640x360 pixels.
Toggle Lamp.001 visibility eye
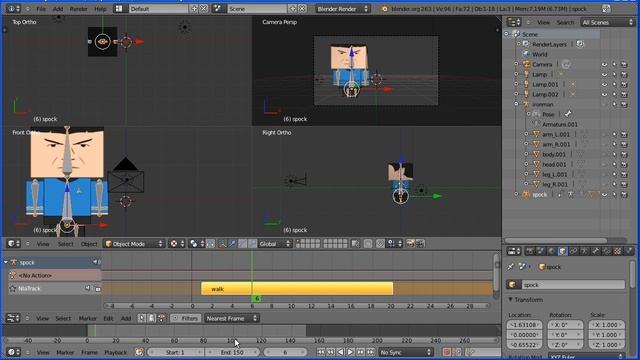tap(604, 84)
